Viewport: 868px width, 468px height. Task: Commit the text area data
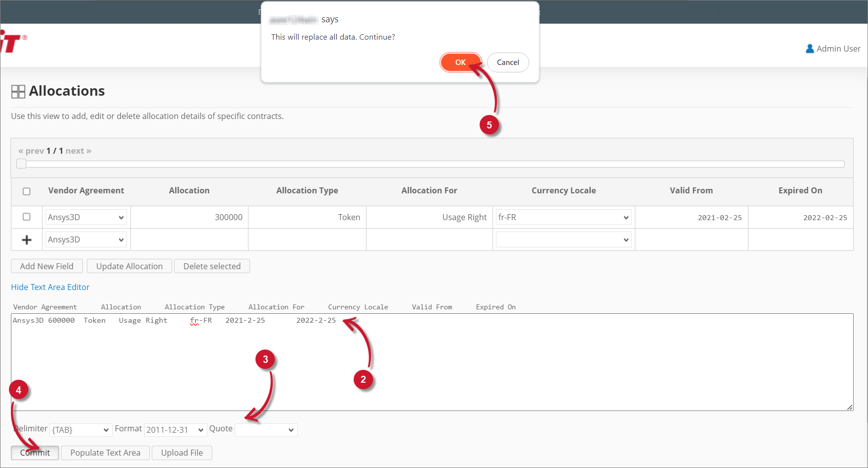(x=34, y=453)
